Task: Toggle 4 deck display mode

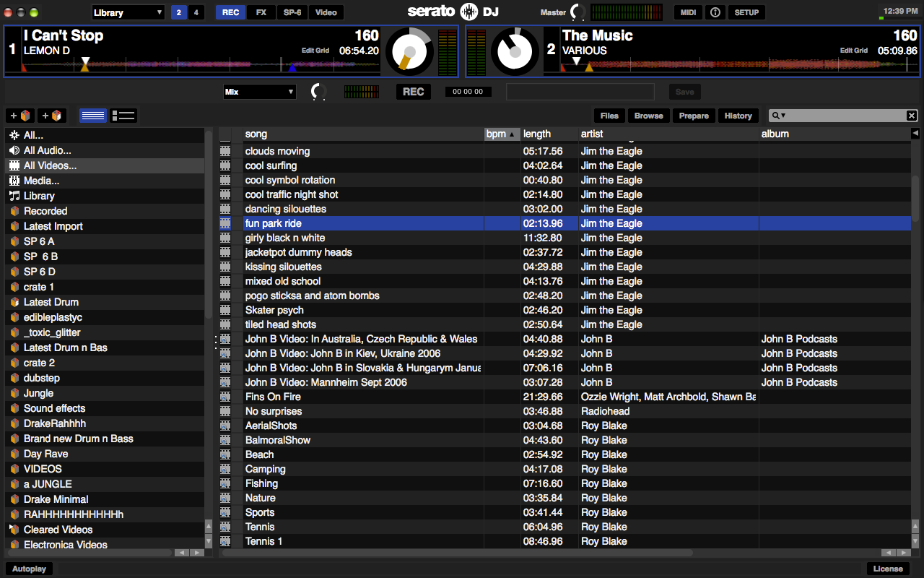Action: pos(197,12)
